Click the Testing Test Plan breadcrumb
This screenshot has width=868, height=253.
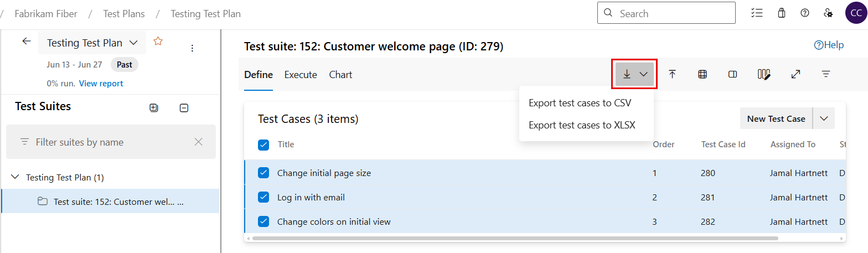click(205, 13)
